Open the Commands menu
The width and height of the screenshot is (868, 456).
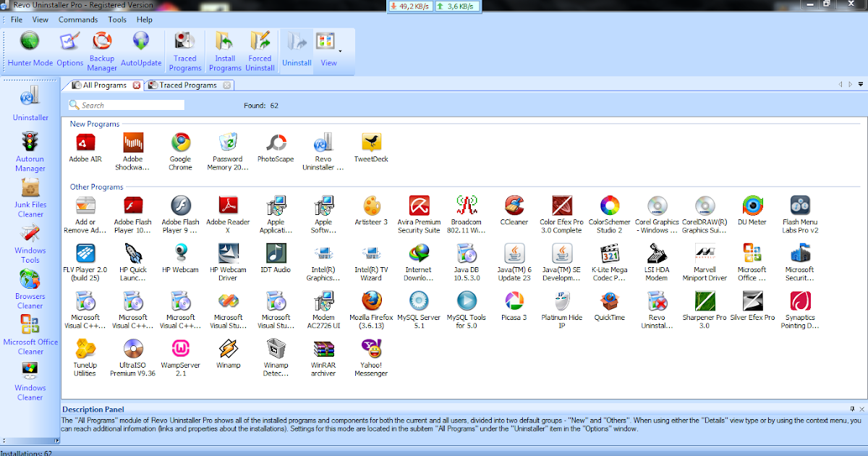pyautogui.click(x=78, y=20)
